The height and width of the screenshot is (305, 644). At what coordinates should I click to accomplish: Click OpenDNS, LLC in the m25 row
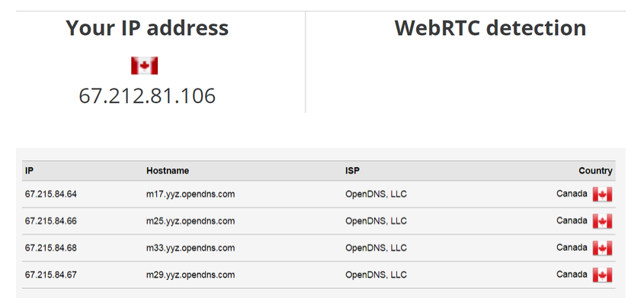pyautogui.click(x=376, y=221)
